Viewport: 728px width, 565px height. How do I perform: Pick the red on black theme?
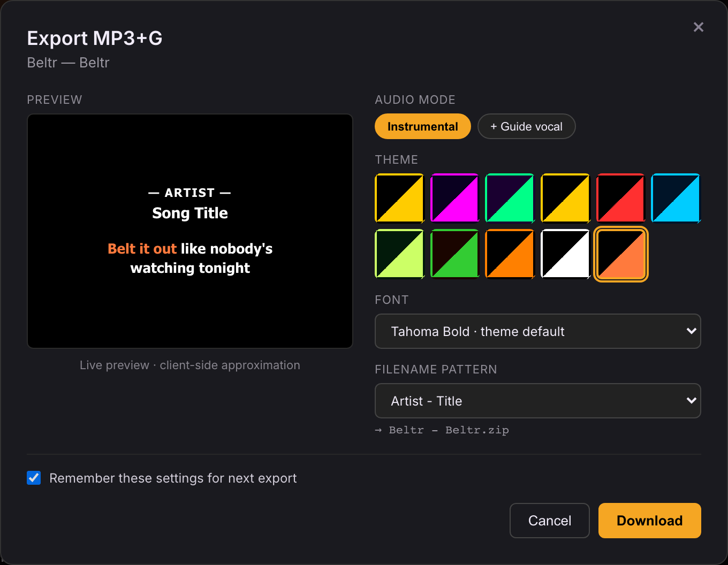point(620,197)
